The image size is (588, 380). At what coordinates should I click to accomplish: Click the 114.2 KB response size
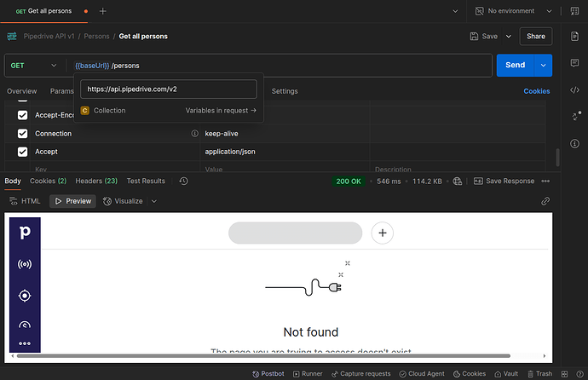427,181
